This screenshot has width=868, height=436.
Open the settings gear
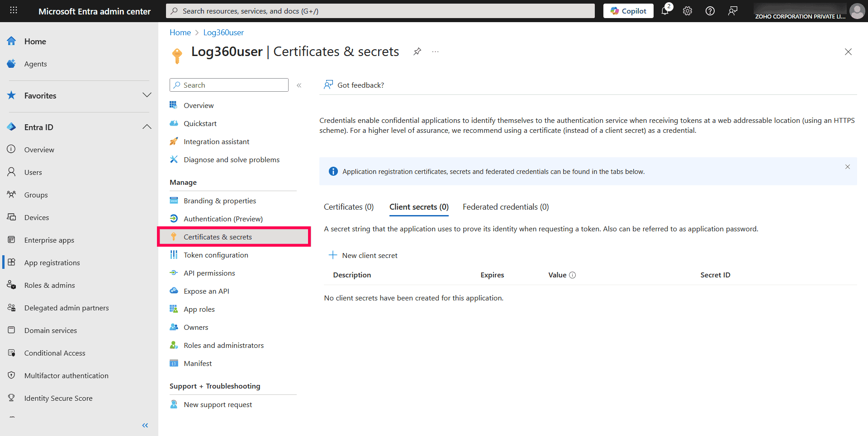(687, 11)
